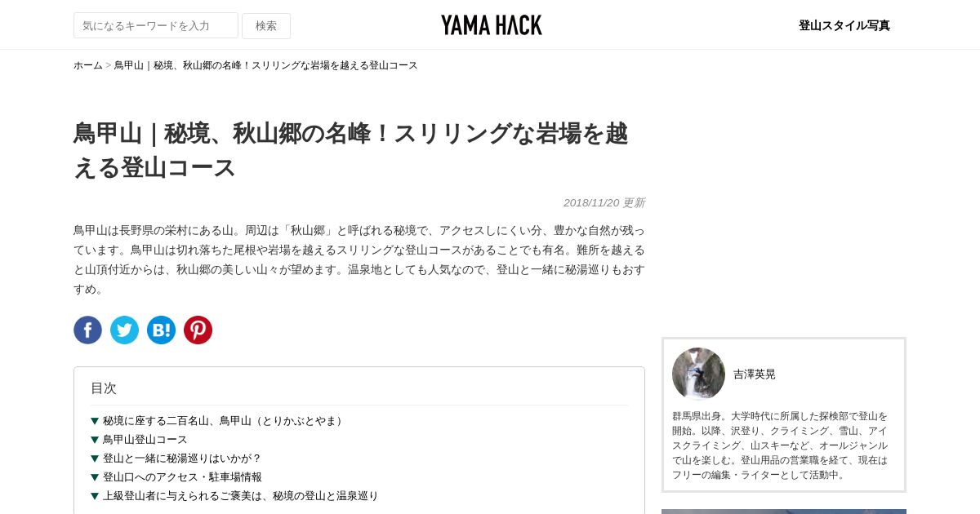
Task: Open the YAMA HACK logo homepage
Action: pos(491,25)
